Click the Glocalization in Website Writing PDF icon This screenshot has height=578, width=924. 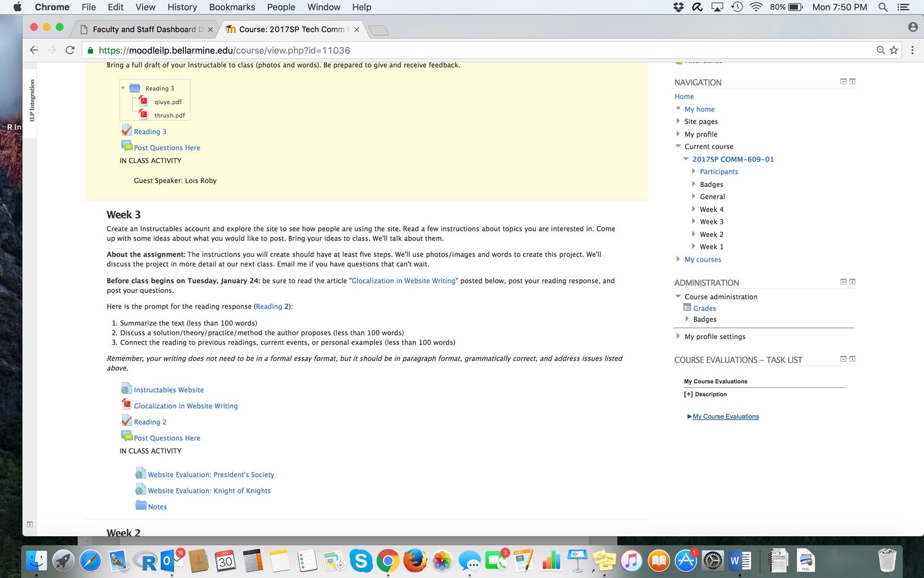126,404
